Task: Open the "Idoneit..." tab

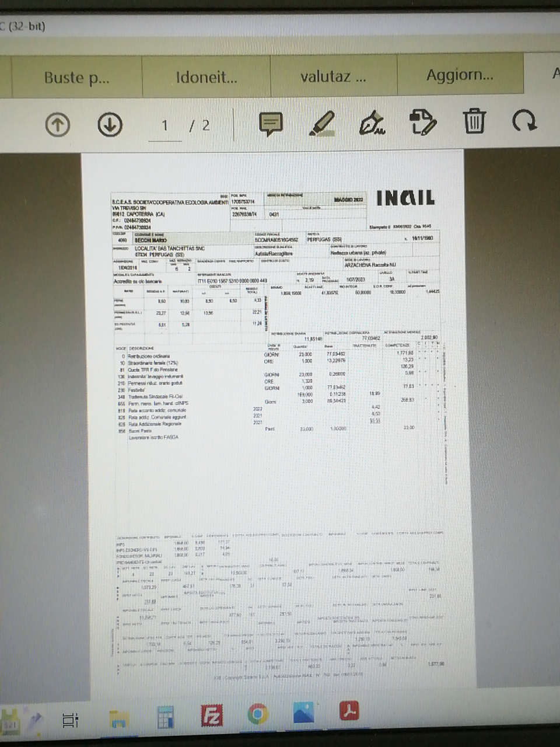Action: (206, 76)
